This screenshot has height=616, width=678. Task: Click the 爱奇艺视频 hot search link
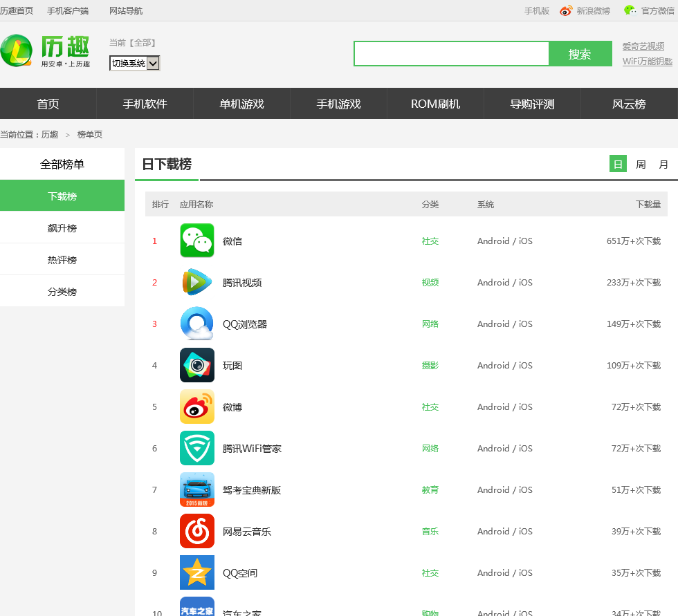pyautogui.click(x=643, y=46)
